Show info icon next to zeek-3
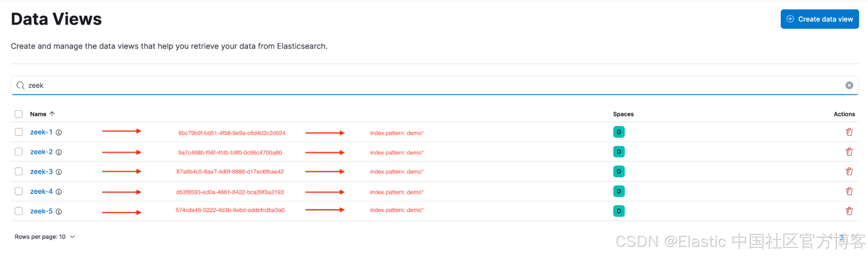This screenshot has width=868, height=256. point(59,172)
